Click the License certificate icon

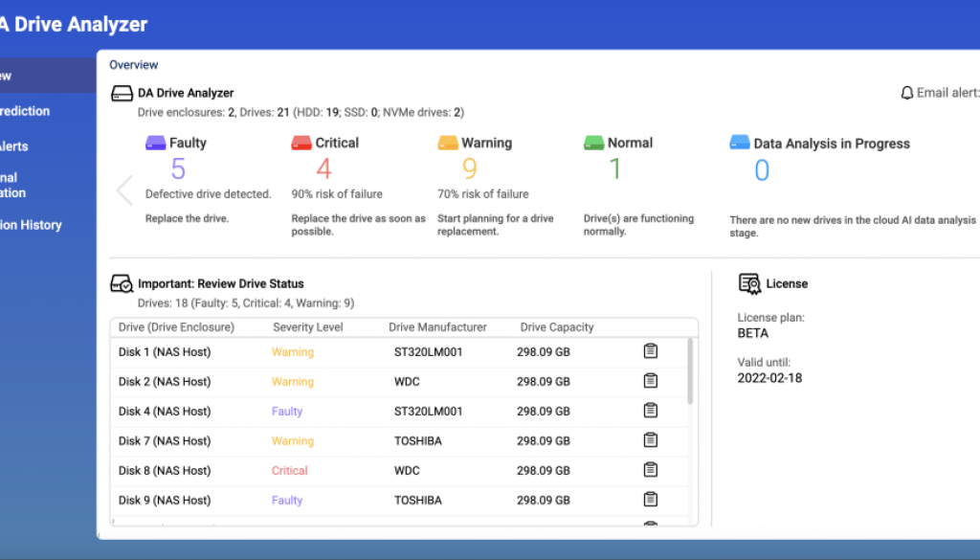click(x=749, y=283)
